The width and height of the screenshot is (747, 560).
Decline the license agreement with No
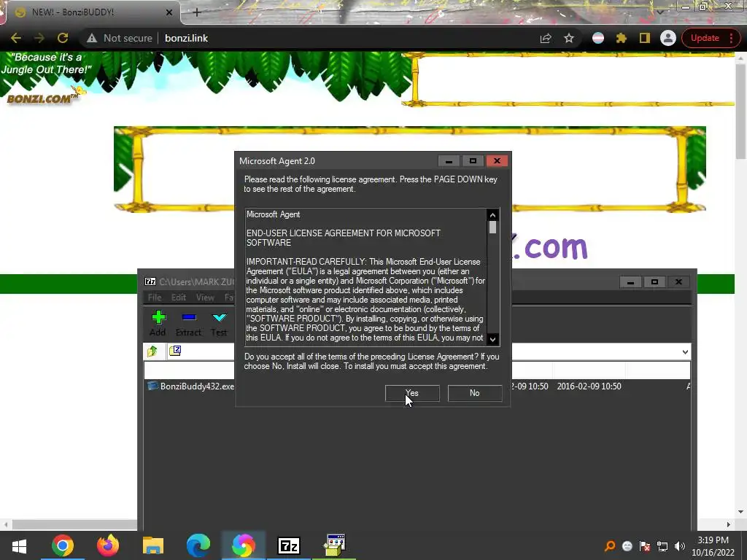click(474, 393)
